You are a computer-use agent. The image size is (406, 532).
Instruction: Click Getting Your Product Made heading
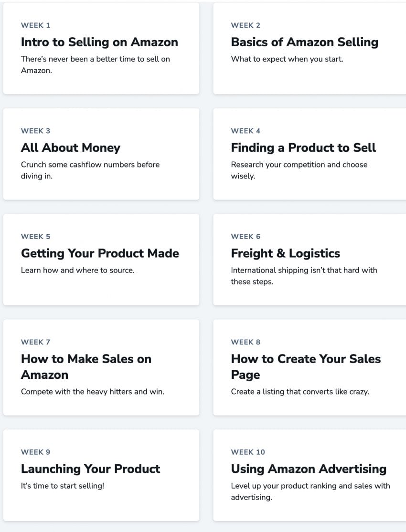point(100,253)
